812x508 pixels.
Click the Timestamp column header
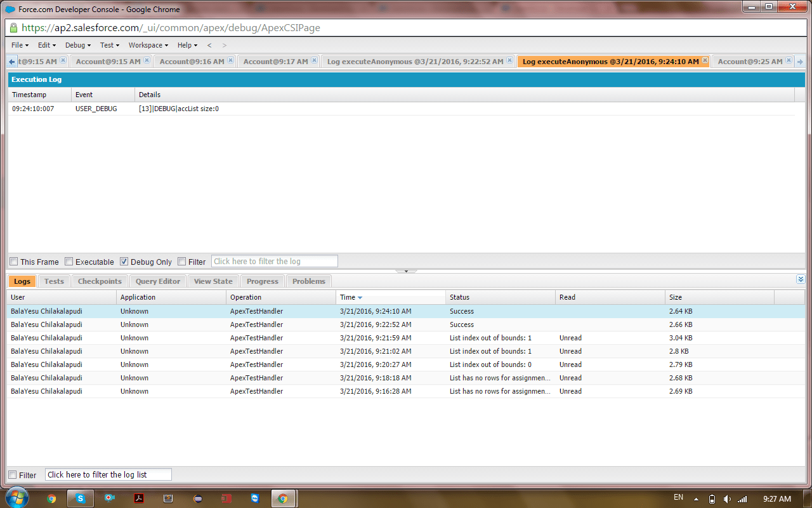[39, 95]
